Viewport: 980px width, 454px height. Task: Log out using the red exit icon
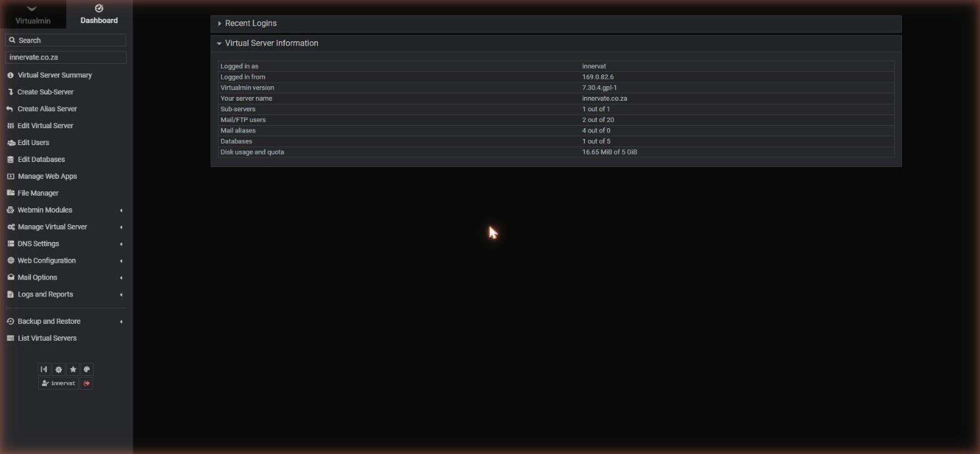click(87, 383)
